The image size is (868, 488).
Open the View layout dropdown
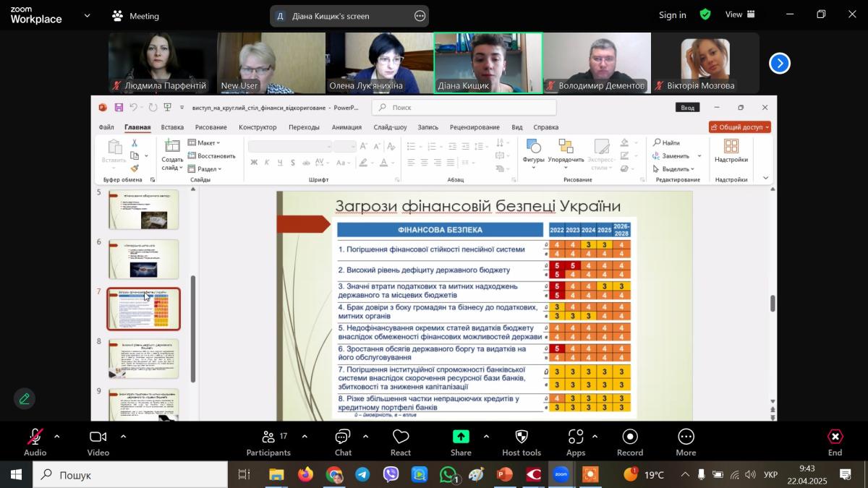pos(740,14)
